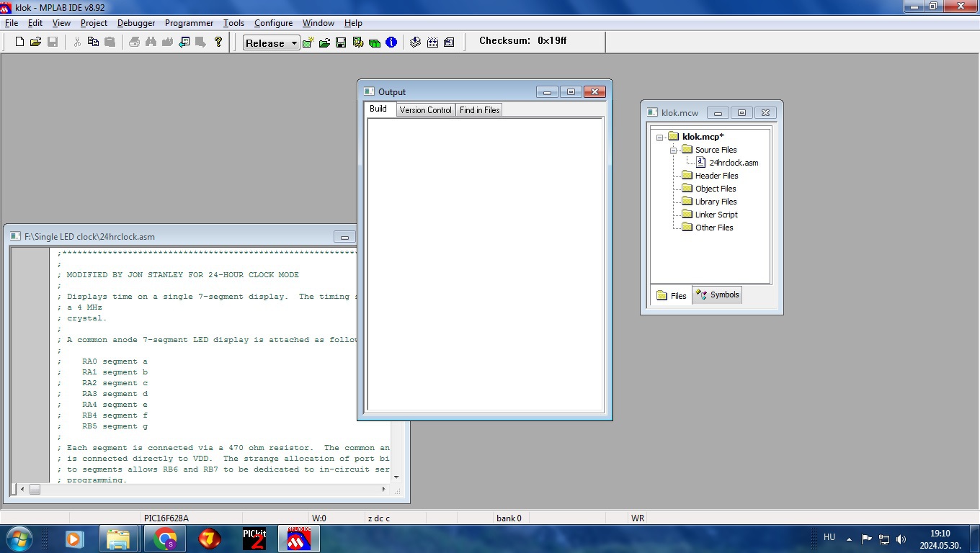Image resolution: width=980 pixels, height=553 pixels.
Task: Click the Save Workspace green floppy icon
Action: tap(341, 43)
